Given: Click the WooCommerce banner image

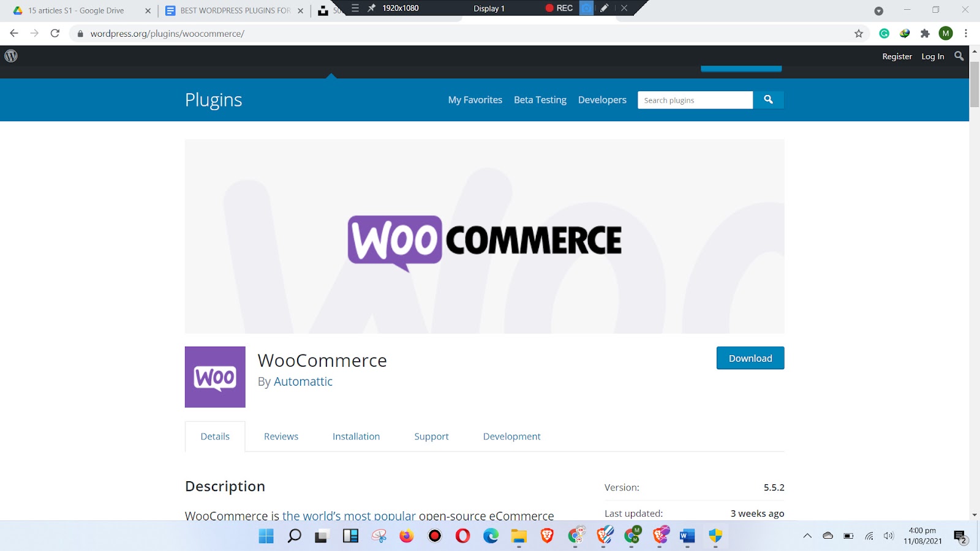Looking at the screenshot, I should (x=484, y=236).
